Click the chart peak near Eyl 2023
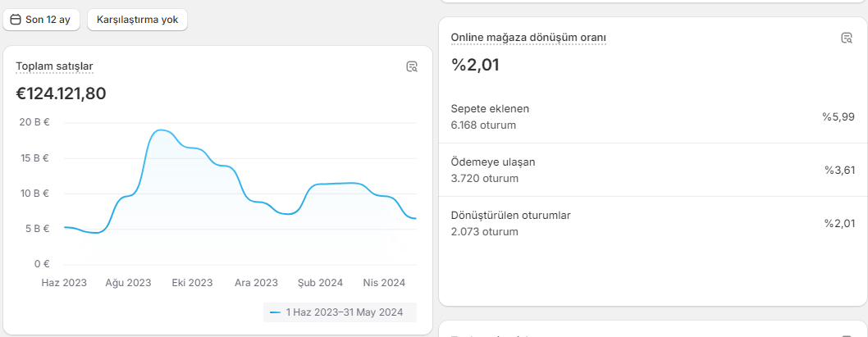868x337 pixels. (161, 130)
